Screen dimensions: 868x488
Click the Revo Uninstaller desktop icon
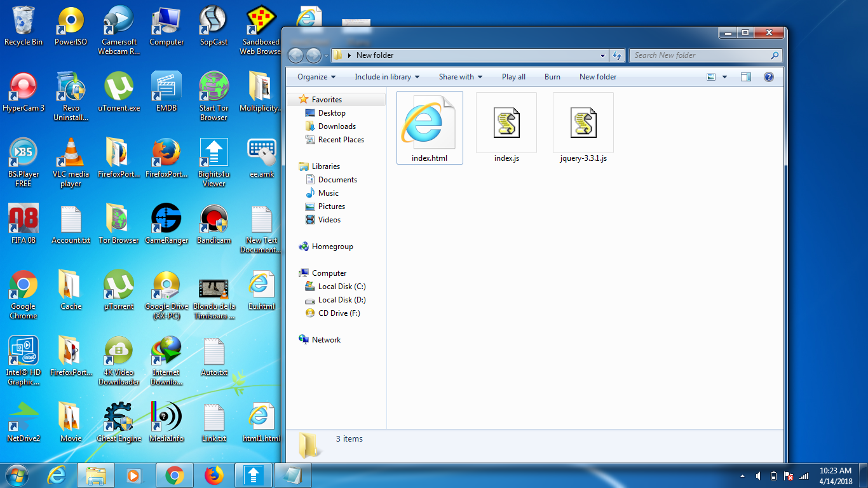tap(71, 97)
